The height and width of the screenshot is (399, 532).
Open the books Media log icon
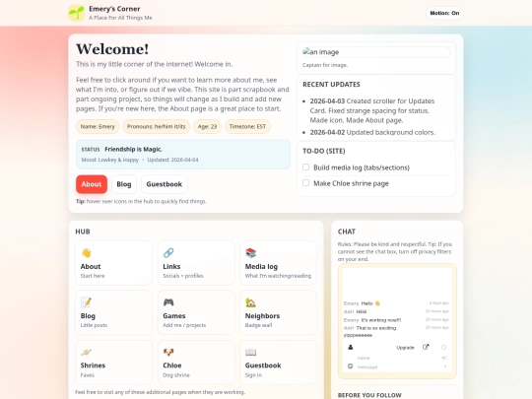[251, 253]
